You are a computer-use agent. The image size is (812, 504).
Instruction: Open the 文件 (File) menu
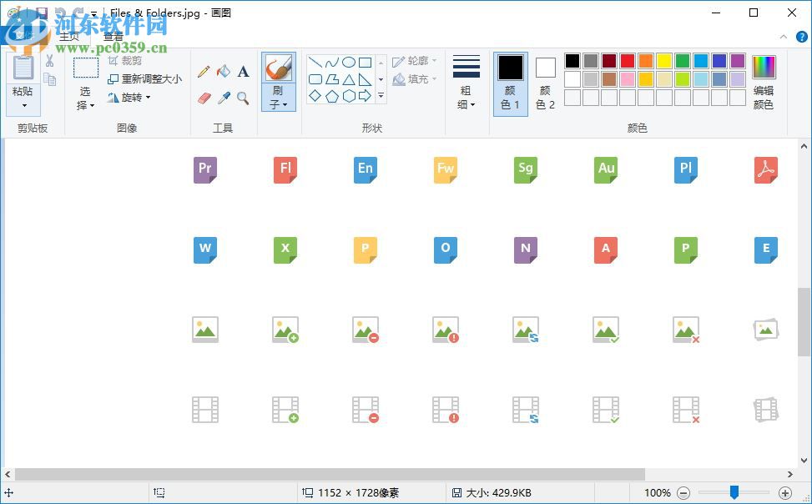(24, 34)
